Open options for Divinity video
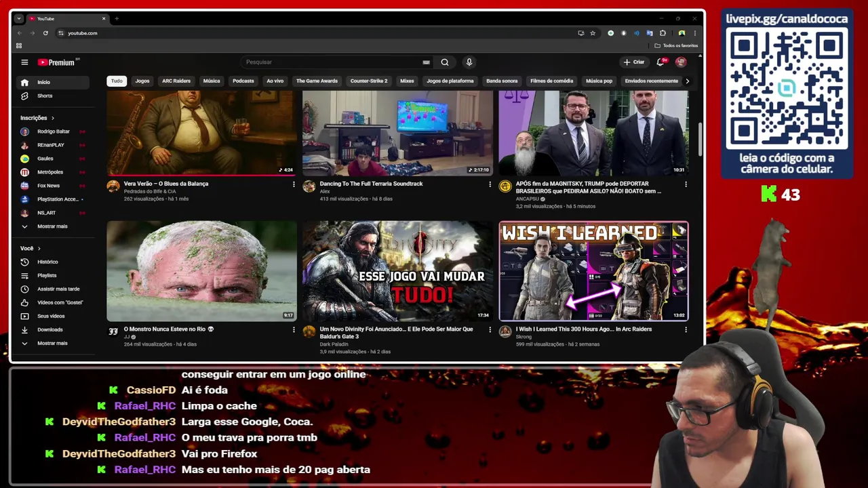 (490, 330)
